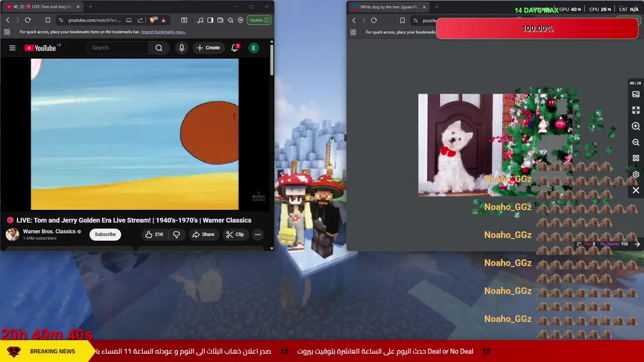Screen dimensions: 644x362
Task: Open YouTube notifications bell
Action: point(234,48)
